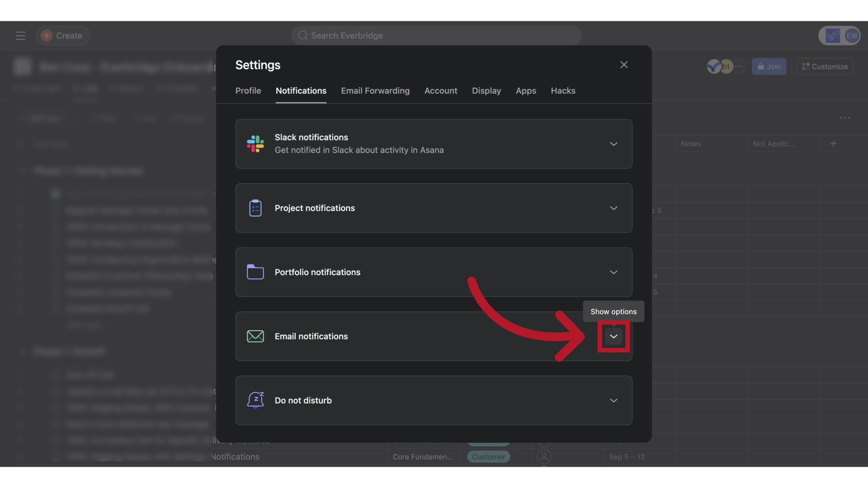Image resolution: width=868 pixels, height=488 pixels.
Task: Expand Portfolio notifications chevron
Action: click(613, 272)
